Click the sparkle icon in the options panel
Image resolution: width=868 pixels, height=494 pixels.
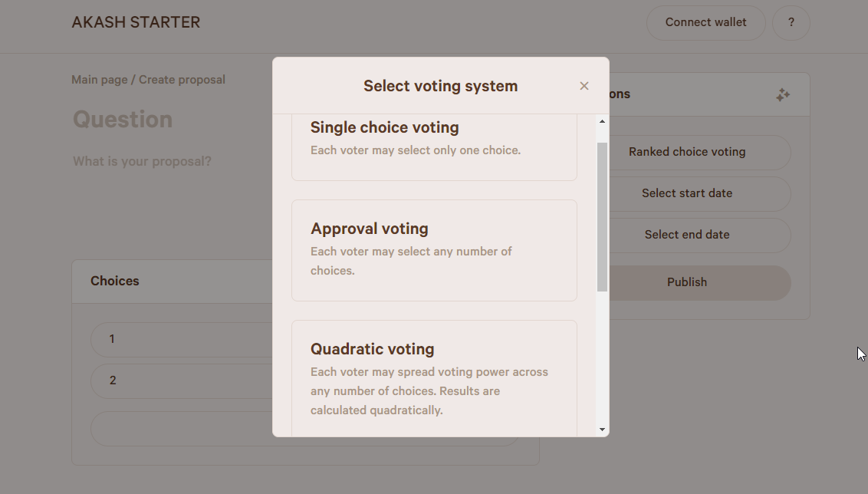pyautogui.click(x=782, y=95)
